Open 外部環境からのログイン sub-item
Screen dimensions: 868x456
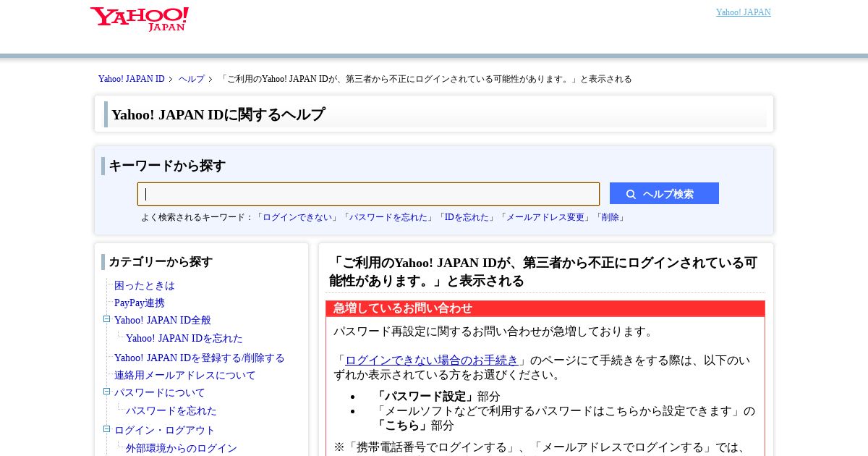182,449
